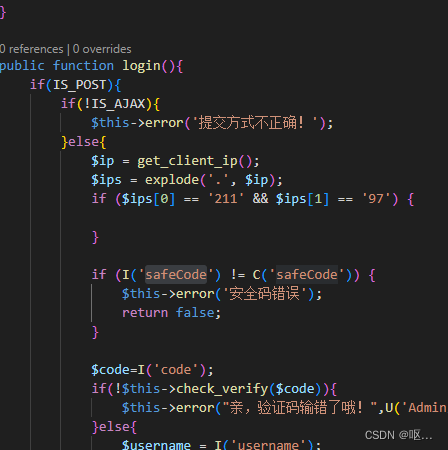Click the explode function call

click(172, 180)
